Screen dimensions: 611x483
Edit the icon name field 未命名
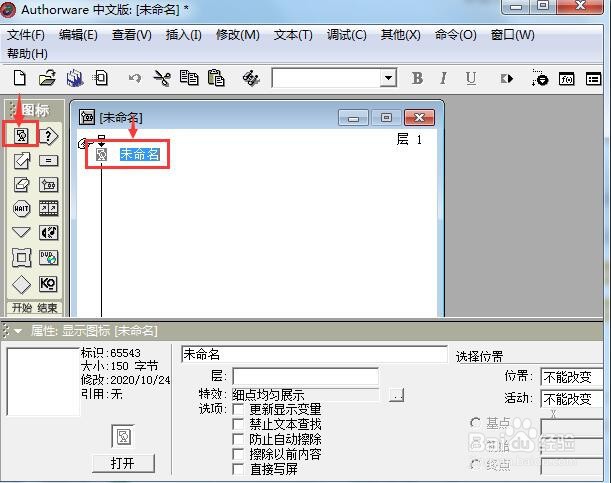click(314, 354)
